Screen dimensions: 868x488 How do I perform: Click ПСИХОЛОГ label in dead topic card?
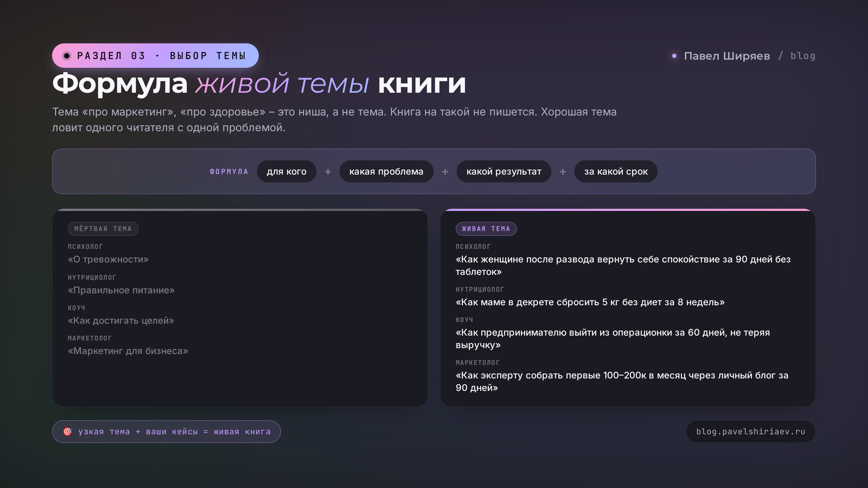tap(85, 246)
